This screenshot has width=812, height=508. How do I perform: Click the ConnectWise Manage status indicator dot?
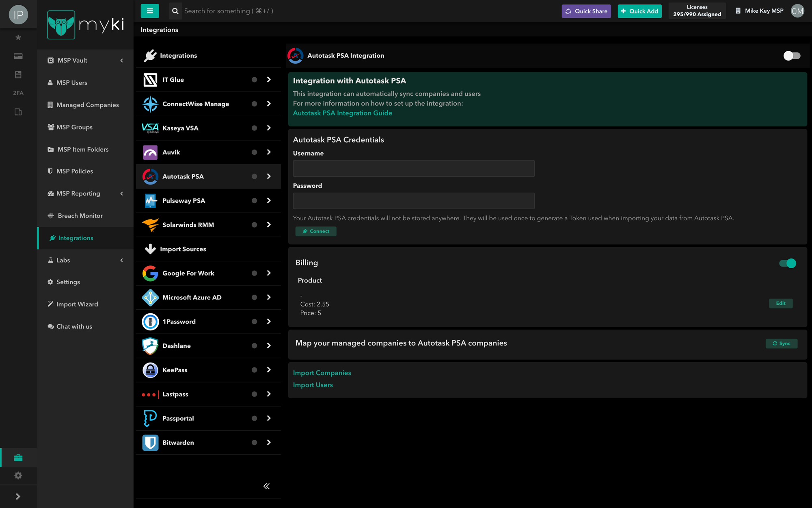(x=254, y=104)
